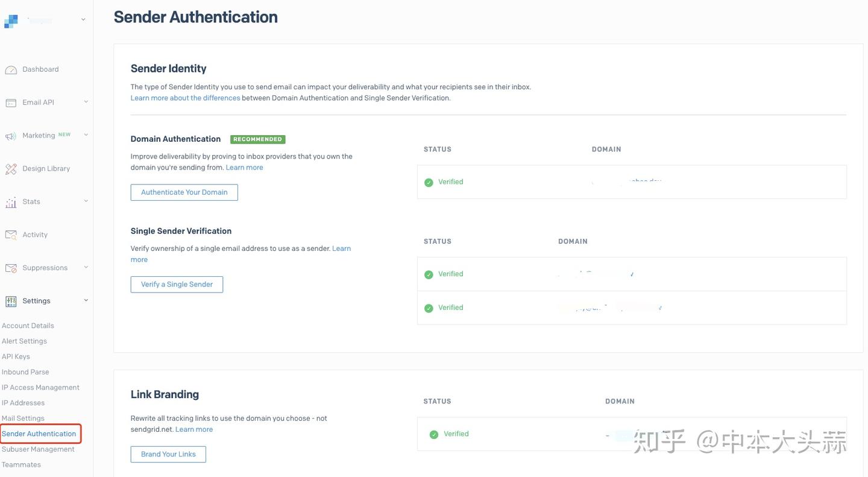
Task: Click the SendGrid logo icon
Action: point(11,21)
